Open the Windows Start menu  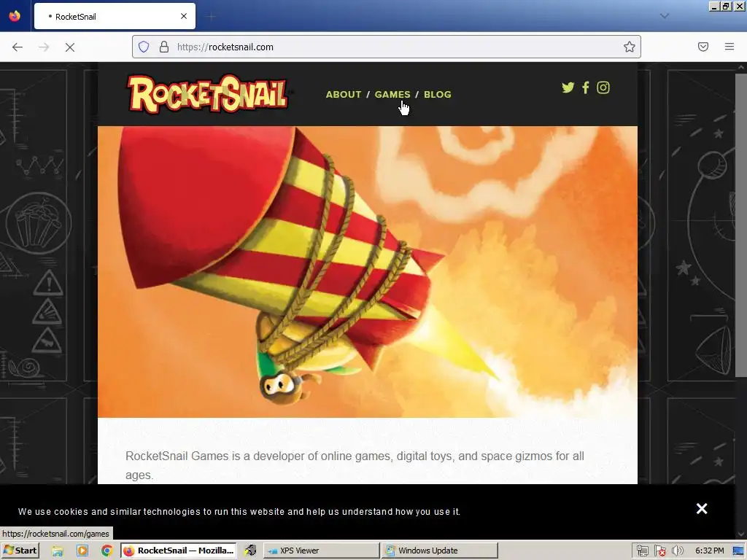point(20,551)
